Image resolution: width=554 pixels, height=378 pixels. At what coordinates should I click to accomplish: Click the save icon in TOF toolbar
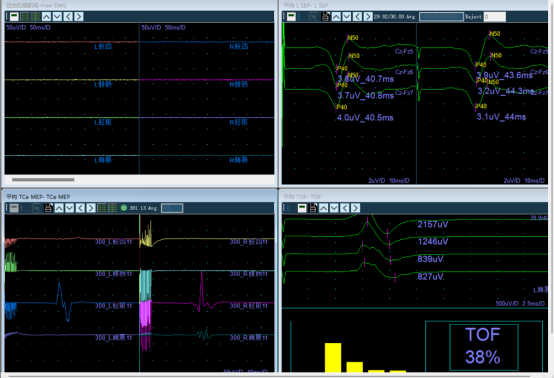tap(313, 208)
